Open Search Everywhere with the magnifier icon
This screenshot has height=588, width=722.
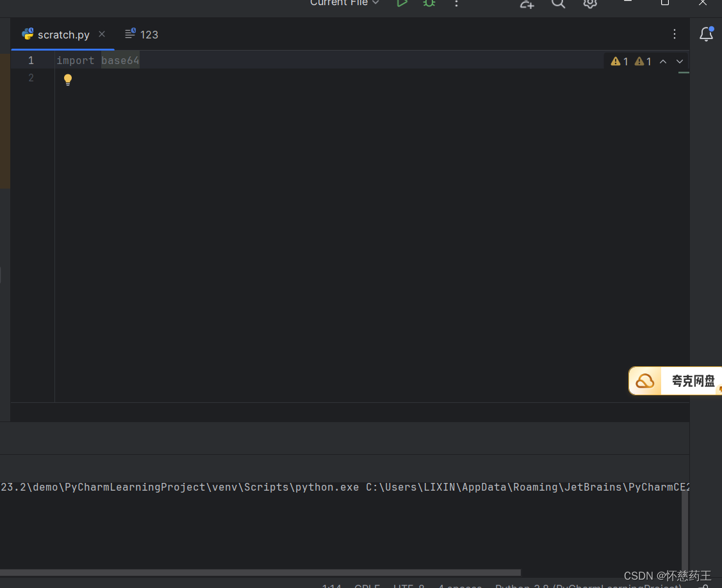(x=557, y=4)
